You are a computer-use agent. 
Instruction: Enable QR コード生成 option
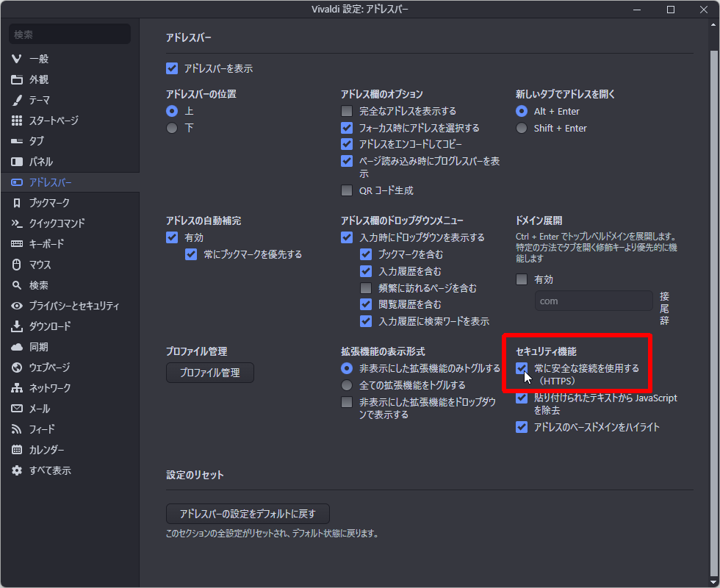[x=346, y=191]
